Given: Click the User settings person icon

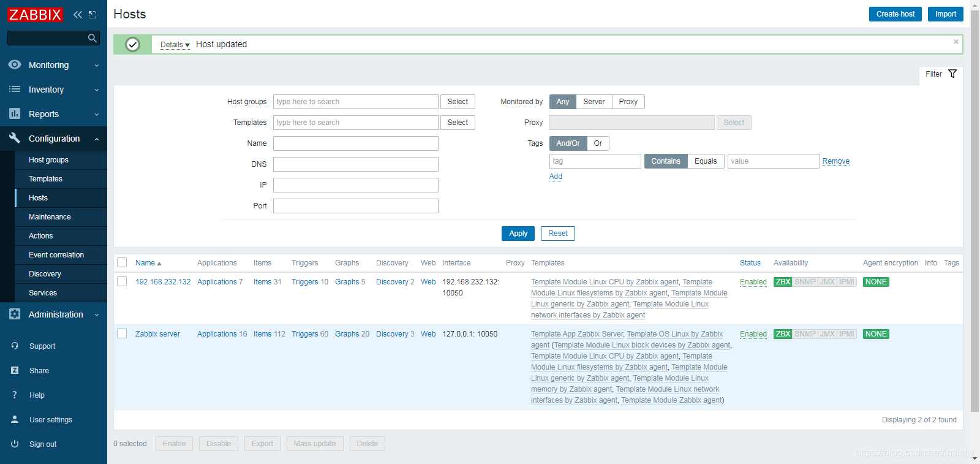Looking at the screenshot, I should 15,419.
